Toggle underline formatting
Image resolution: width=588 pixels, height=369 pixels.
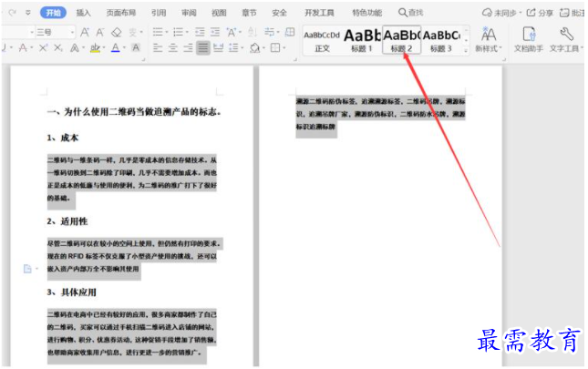pyautogui.click(x=4, y=48)
